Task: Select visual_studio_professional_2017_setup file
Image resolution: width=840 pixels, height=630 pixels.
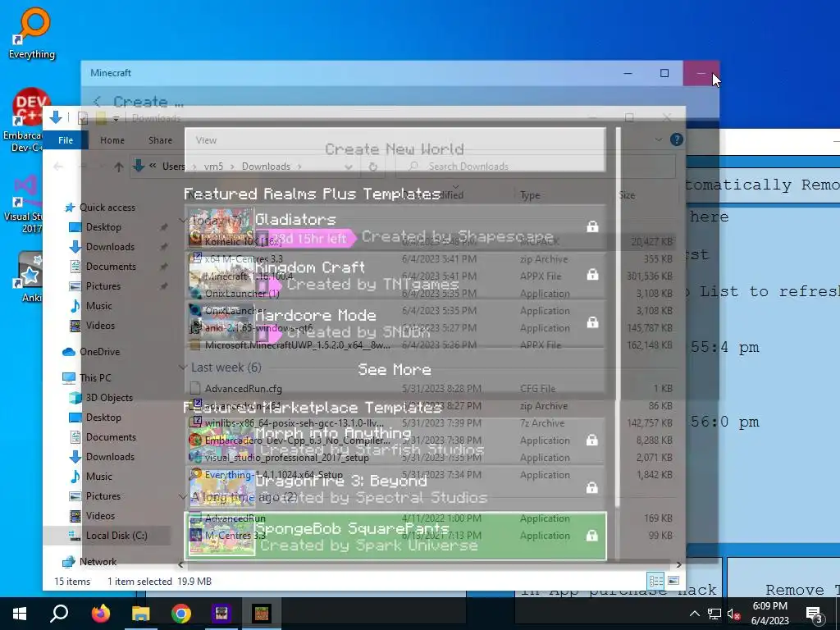Action: [286, 458]
